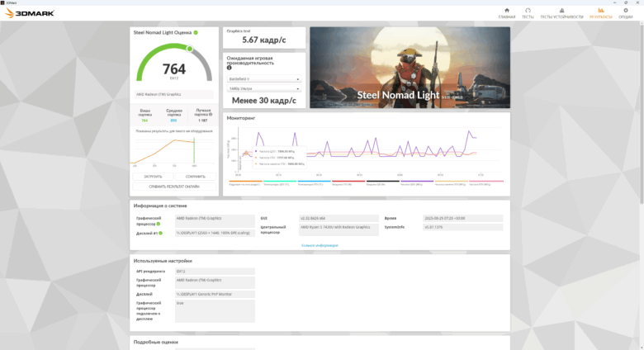Click the green knob on score gauge
This screenshot has height=350, width=644.
pos(190,49)
